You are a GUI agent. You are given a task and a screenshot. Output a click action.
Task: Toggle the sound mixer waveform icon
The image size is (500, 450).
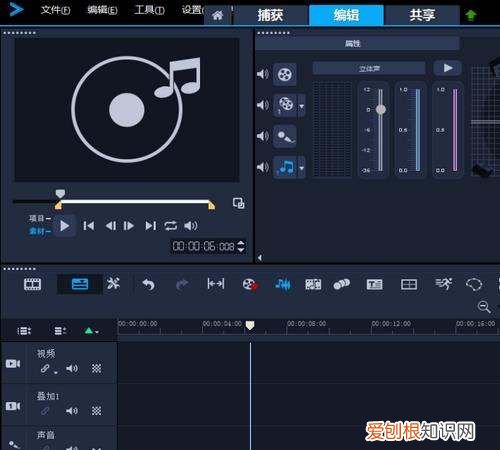point(283,284)
